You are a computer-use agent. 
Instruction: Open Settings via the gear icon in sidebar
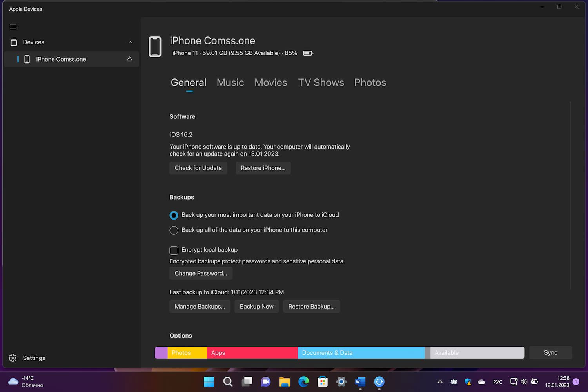[x=13, y=358]
